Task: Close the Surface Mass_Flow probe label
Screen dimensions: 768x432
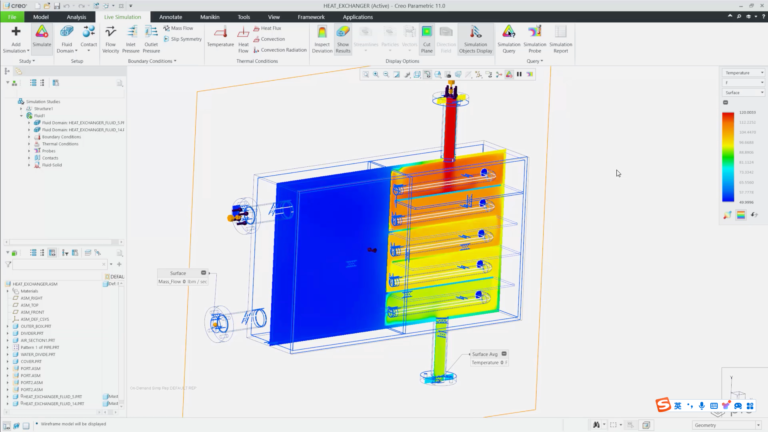Action: pos(203,273)
